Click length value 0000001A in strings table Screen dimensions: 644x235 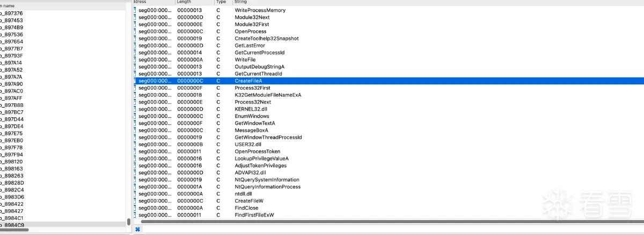point(189,187)
